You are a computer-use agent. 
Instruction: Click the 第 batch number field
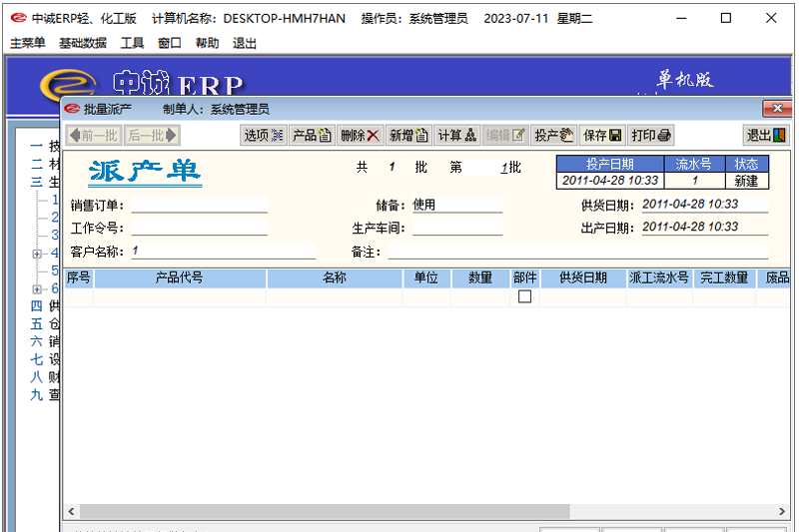pos(486,168)
